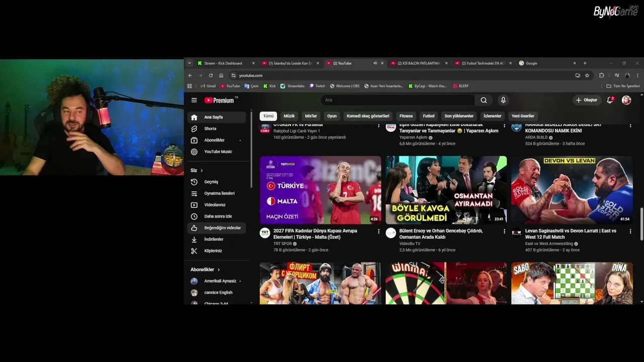Open Abonelikler in the sidebar top section

coord(217,140)
